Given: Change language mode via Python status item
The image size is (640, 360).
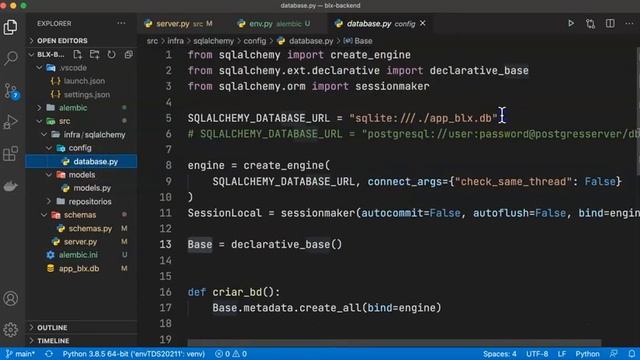Looking at the screenshot, I should 587,354.
